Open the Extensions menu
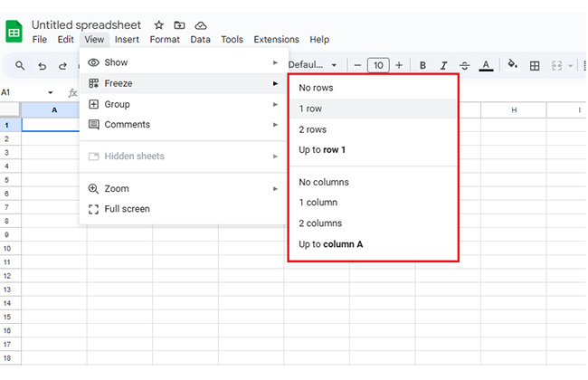This screenshot has width=588, height=380. [x=276, y=40]
